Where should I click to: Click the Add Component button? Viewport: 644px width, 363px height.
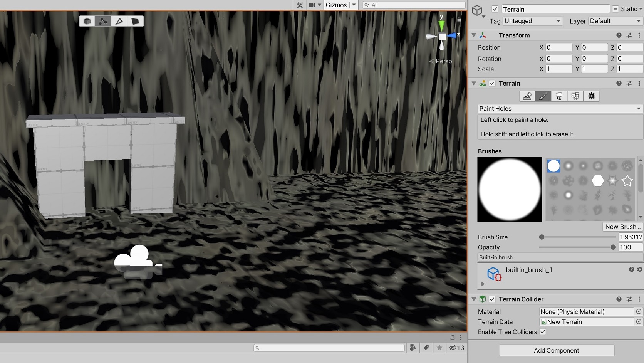[557, 350]
